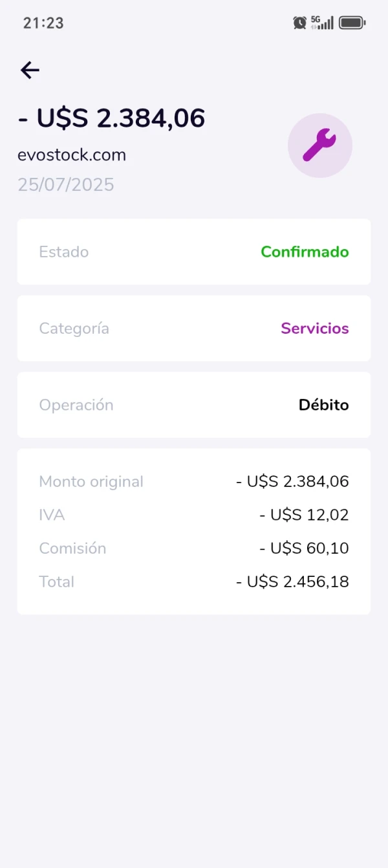388x868 pixels.
Task: Tap the battery icon in status bar
Action: (x=352, y=23)
